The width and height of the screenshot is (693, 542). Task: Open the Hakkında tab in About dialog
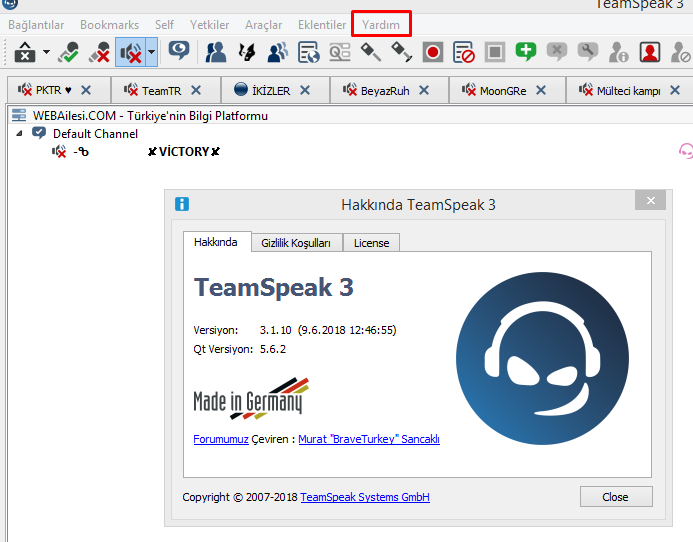216,242
